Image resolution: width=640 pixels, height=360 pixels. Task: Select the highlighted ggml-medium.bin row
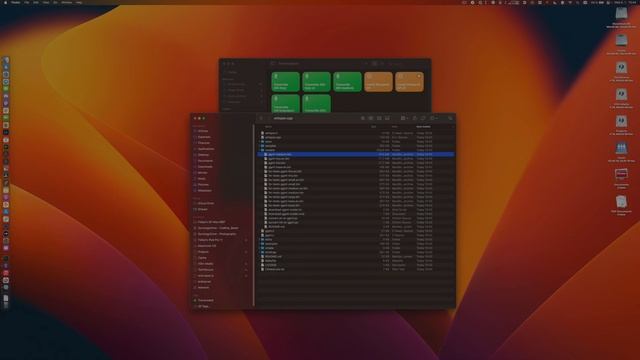coord(356,154)
